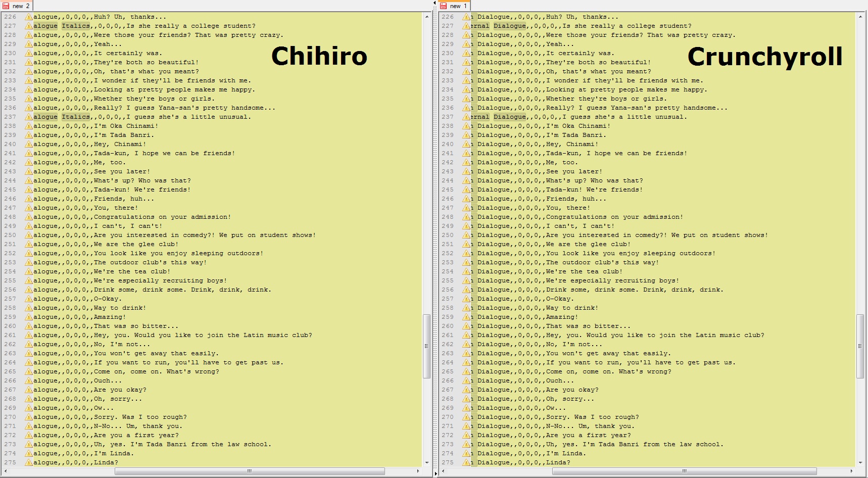The height and width of the screenshot is (478, 868).
Task: Click horizontal scrollbar thumb under new 1 pane
Action: [685, 471]
